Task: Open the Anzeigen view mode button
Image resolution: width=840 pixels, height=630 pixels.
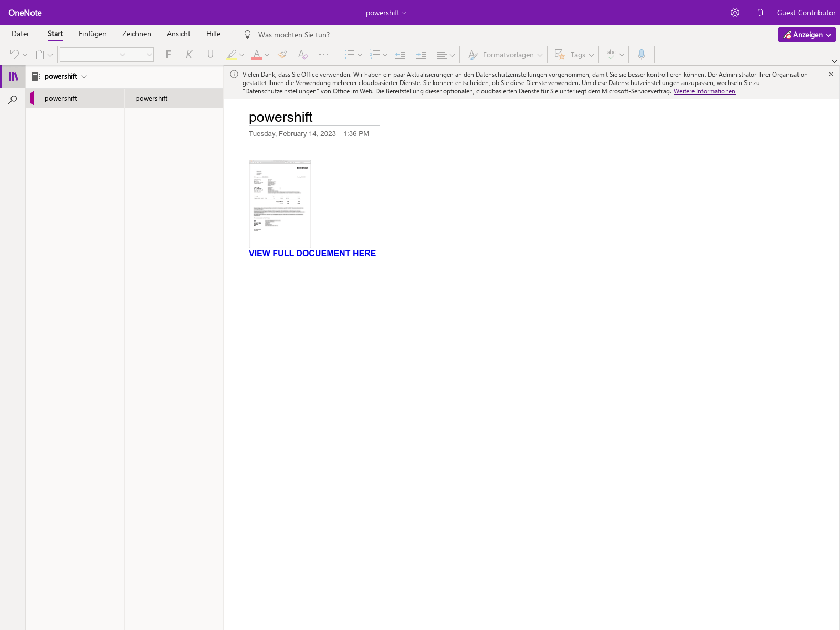Action: pos(806,35)
